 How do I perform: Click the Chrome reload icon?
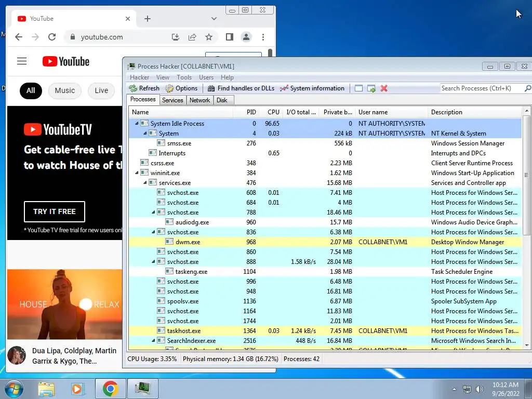coord(52,37)
